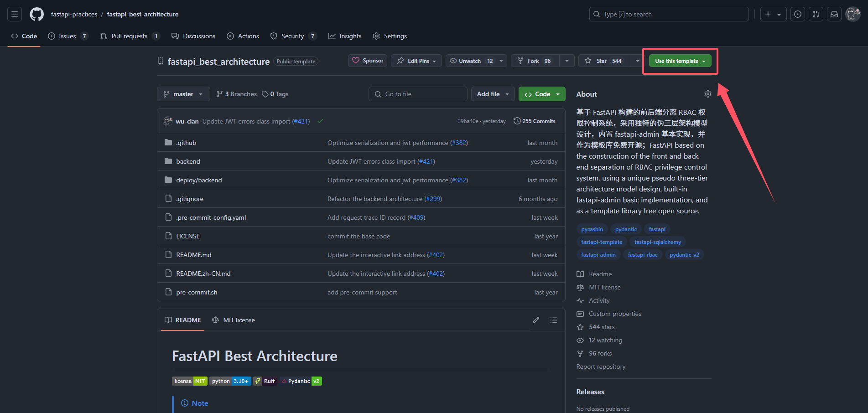Open README.md file
Viewport: 868px width, 413px height.
(x=194, y=255)
